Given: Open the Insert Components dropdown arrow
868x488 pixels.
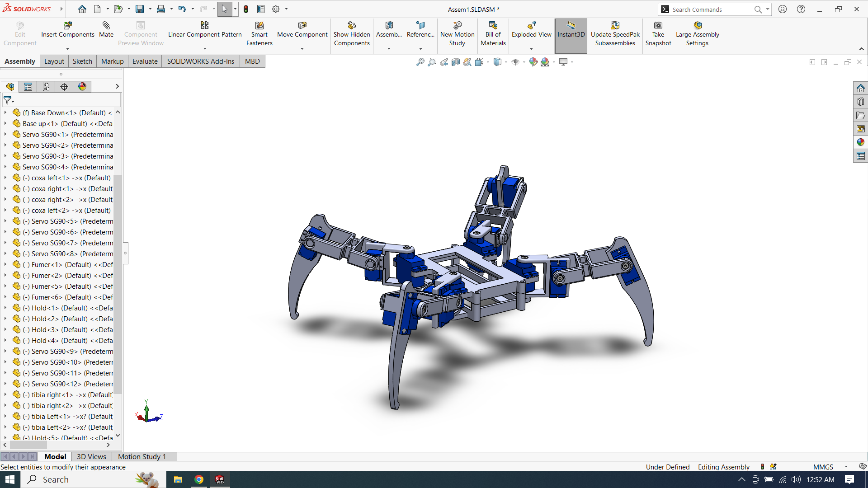Looking at the screenshot, I should point(67,49).
